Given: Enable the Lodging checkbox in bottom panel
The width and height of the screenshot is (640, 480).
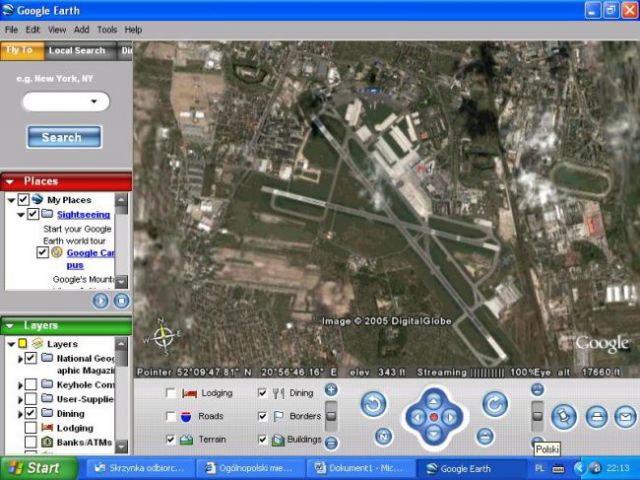Looking at the screenshot, I should [171, 393].
